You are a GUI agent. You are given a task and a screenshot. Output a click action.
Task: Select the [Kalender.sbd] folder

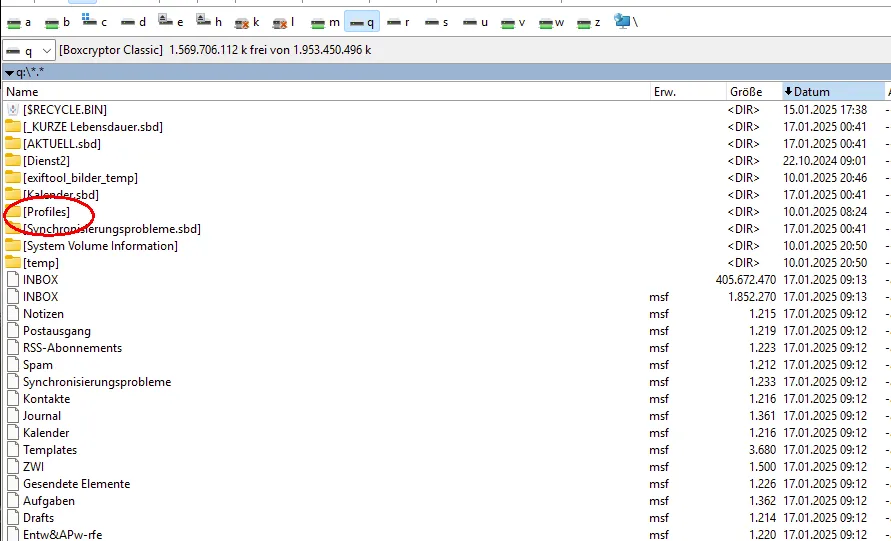(x=61, y=195)
